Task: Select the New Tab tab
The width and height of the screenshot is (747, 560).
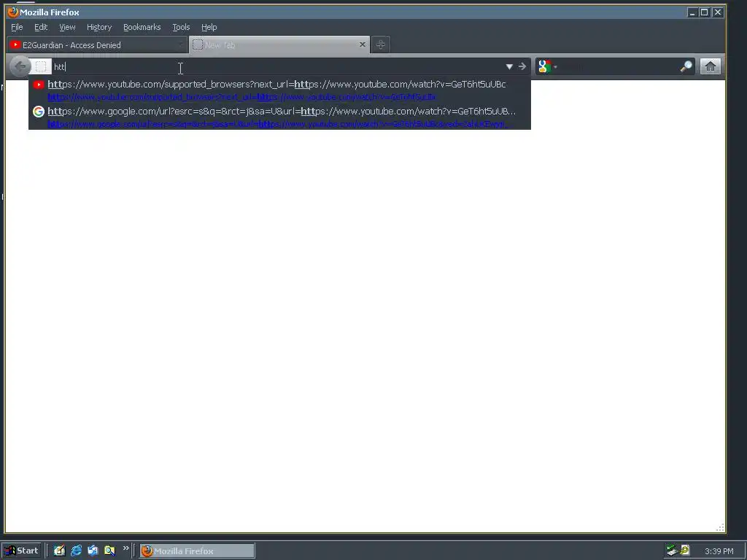Action: 279,44
